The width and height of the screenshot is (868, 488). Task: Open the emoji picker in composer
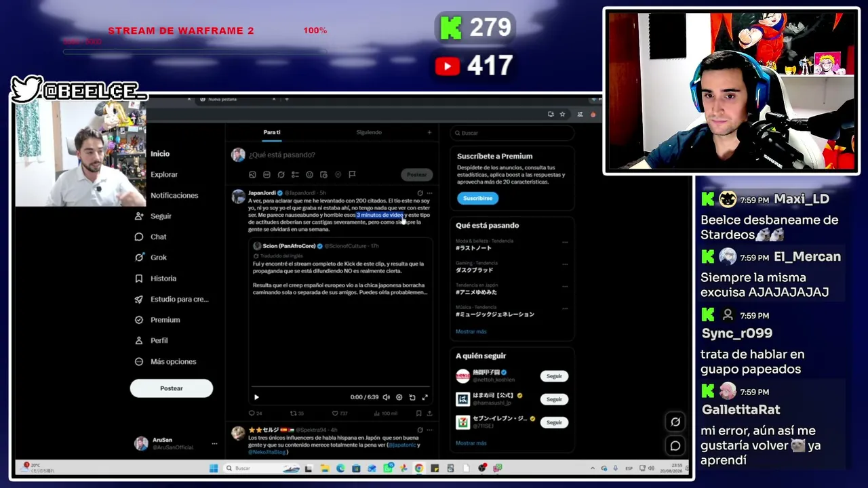pos(309,175)
